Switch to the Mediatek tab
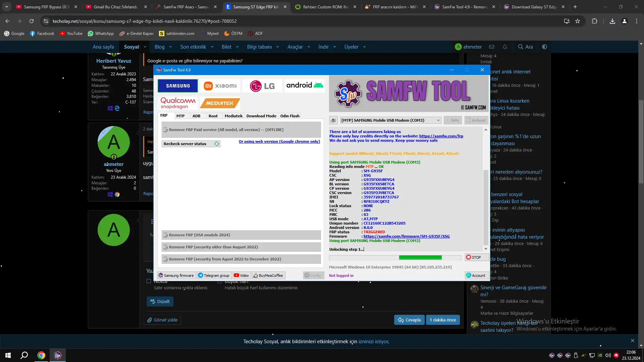 pyautogui.click(x=233, y=116)
